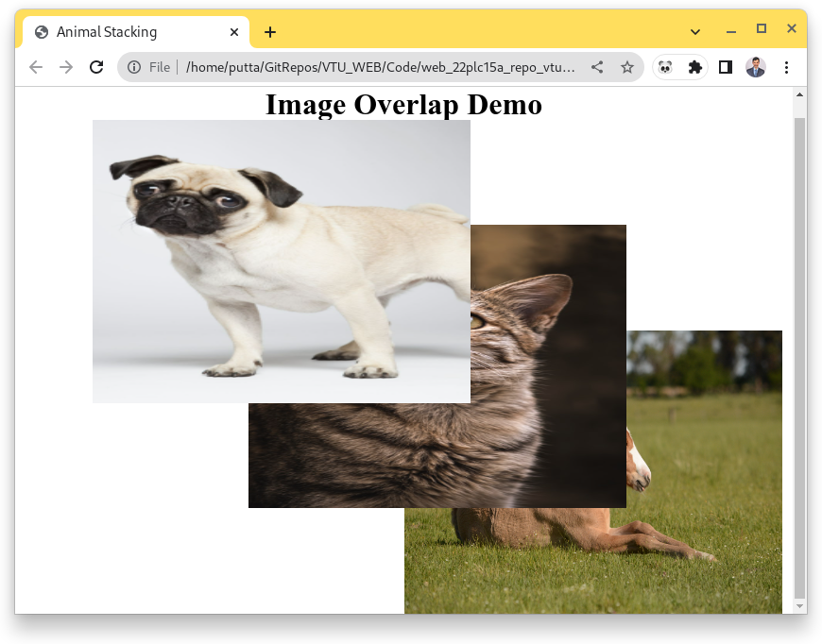Reload the Animal Stacking page

coord(96,67)
